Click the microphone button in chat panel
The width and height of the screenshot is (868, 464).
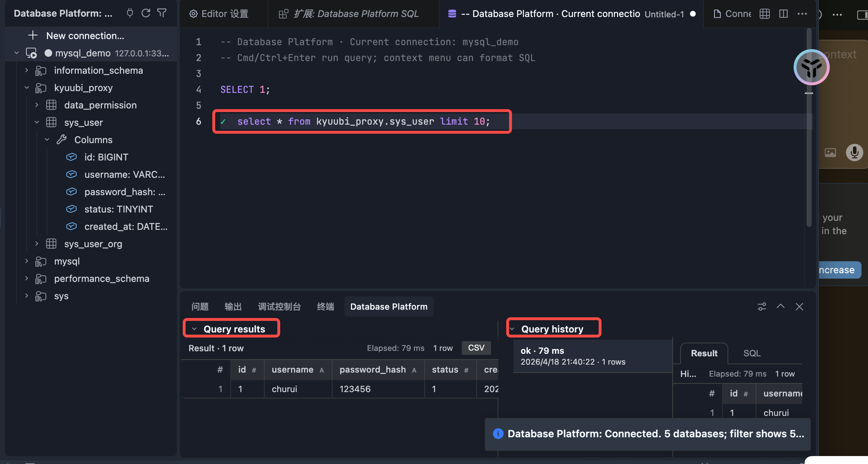click(854, 152)
